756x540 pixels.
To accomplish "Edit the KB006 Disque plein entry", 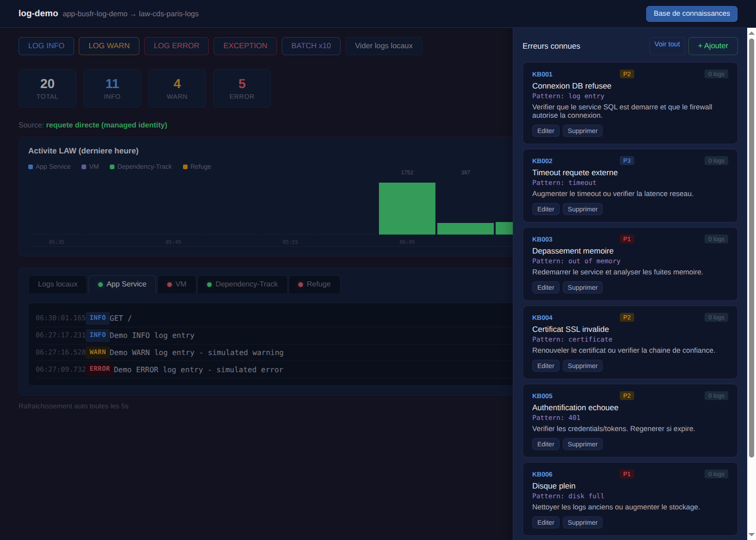I will pyautogui.click(x=546, y=523).
